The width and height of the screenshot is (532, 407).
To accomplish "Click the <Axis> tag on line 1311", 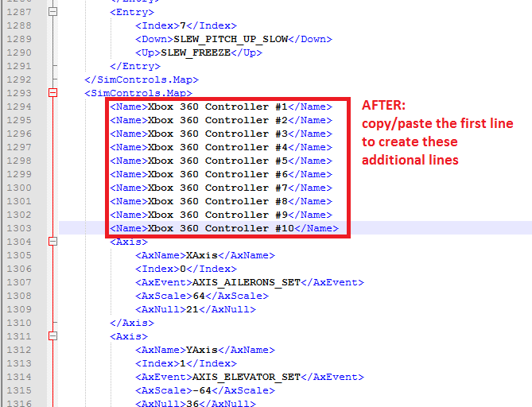I will coord(129,336).
